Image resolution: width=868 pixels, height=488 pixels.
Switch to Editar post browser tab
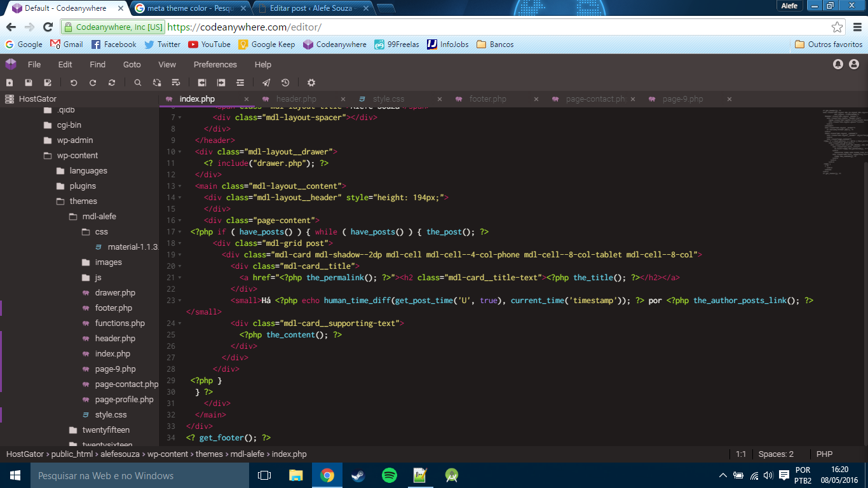311,8
